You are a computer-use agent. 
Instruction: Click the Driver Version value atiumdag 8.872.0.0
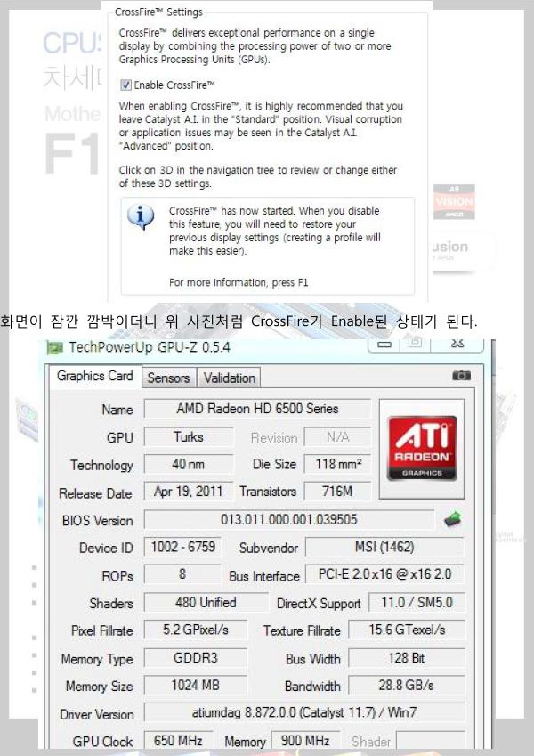click(x=304, y=712)
